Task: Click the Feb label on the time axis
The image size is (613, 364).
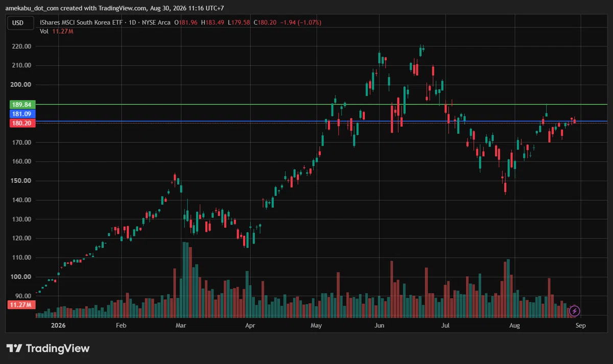Action: pos(121,325)
